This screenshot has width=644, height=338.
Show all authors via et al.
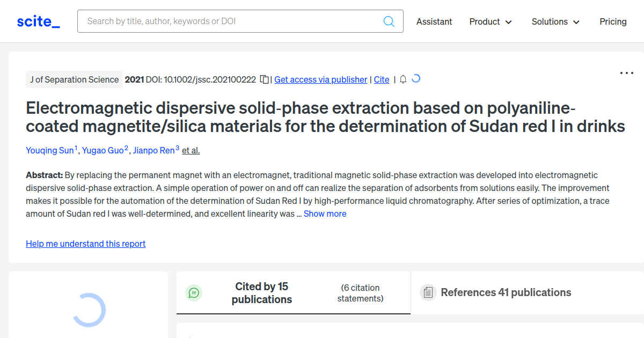point(191,150)
